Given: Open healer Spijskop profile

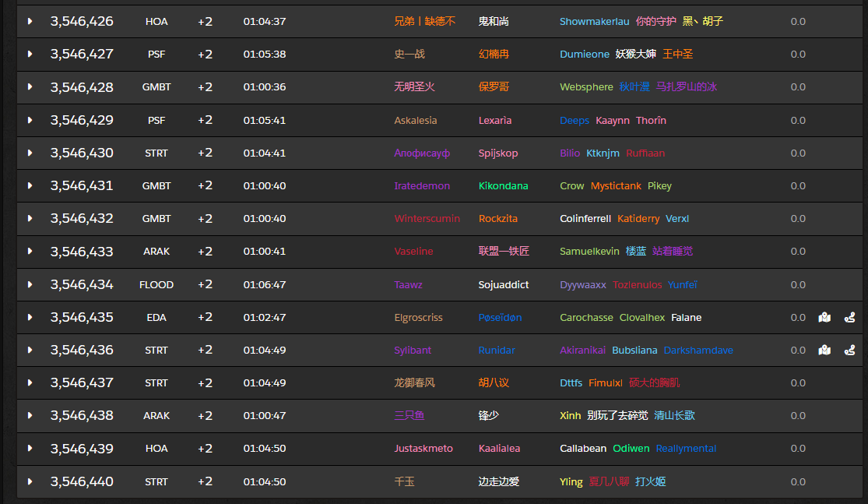Looking at the screenshot, I should point(498,153).
